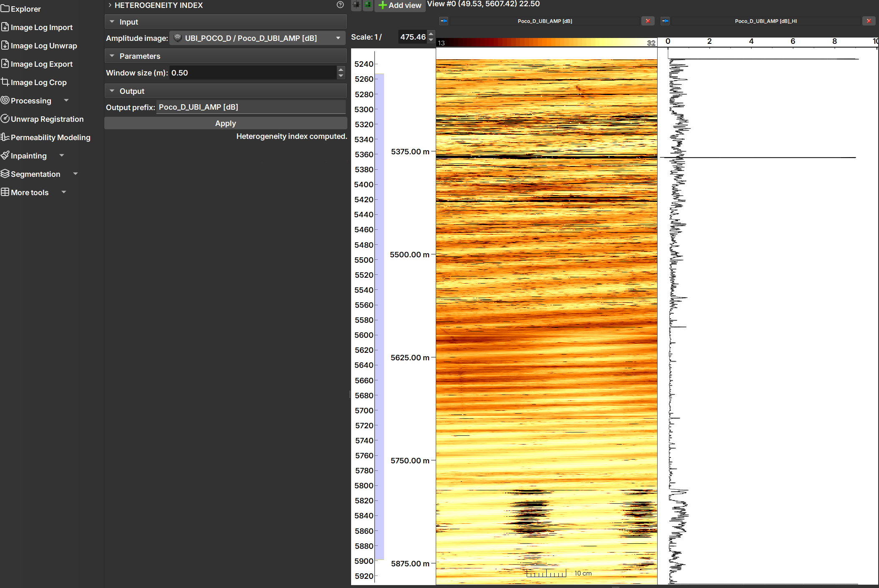
Task: Open the Explorer module
Action: pos(25,9)
